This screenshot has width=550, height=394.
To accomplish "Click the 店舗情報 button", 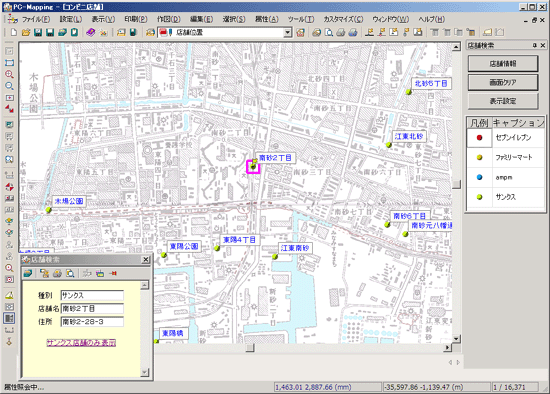I will pos(503,64).
